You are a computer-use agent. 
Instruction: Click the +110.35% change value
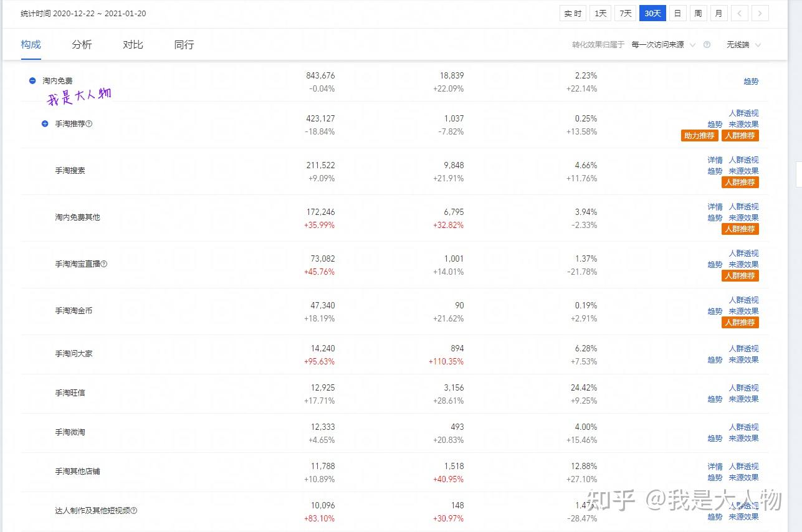pos(446,361)
